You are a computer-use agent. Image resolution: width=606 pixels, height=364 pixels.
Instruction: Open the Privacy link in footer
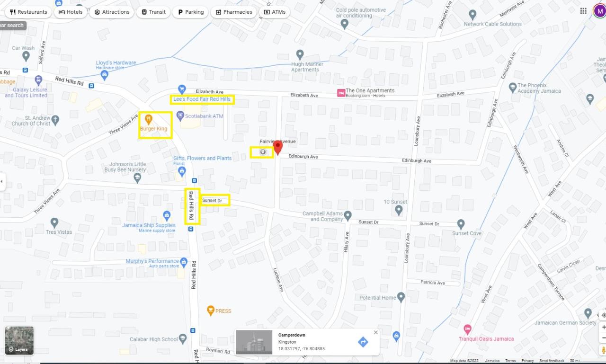click(x=527, y=361)
